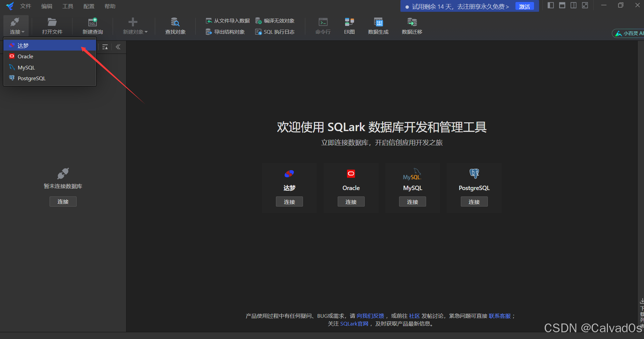
Task: Open the ER图 diagram tool
Action: [x=349, y=26]
